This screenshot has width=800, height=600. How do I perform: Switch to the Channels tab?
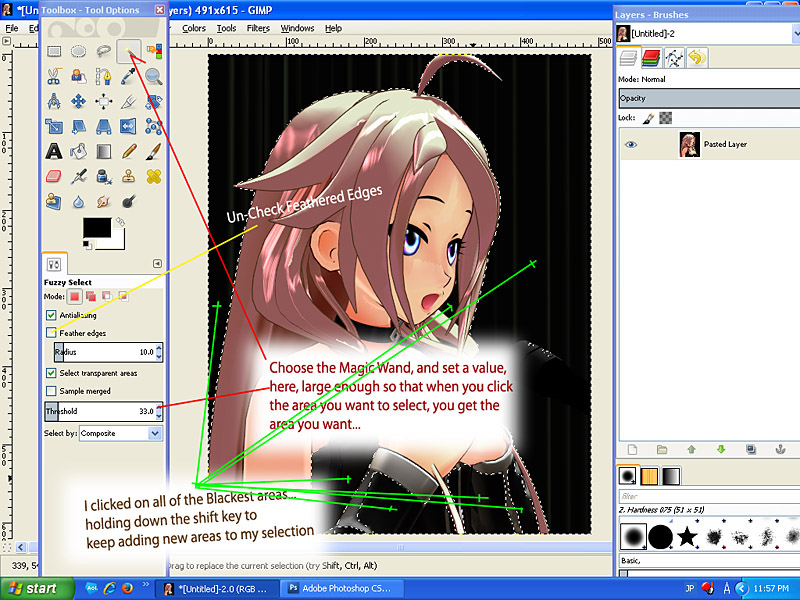pyautogui.click(x=651, y=58)
